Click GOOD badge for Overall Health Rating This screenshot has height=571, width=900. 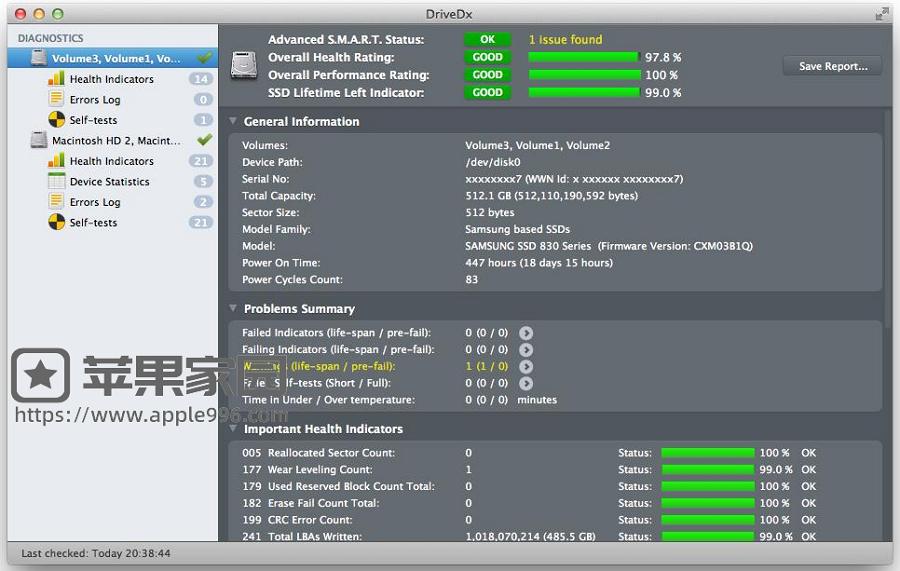[487, 57]
